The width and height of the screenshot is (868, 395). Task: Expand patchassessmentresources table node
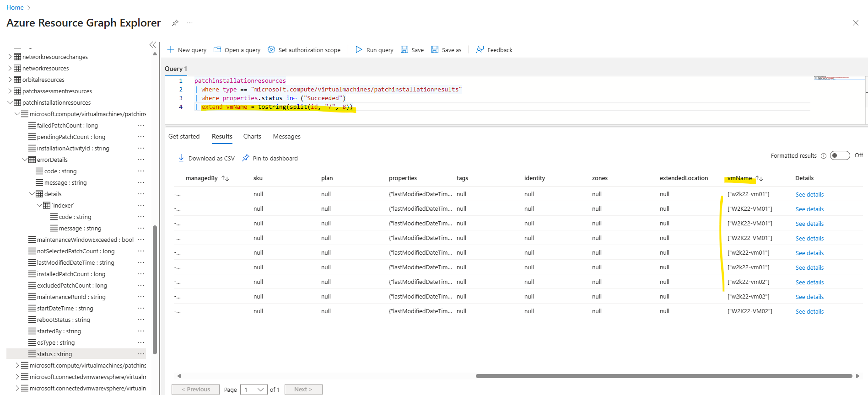point(10,91)
